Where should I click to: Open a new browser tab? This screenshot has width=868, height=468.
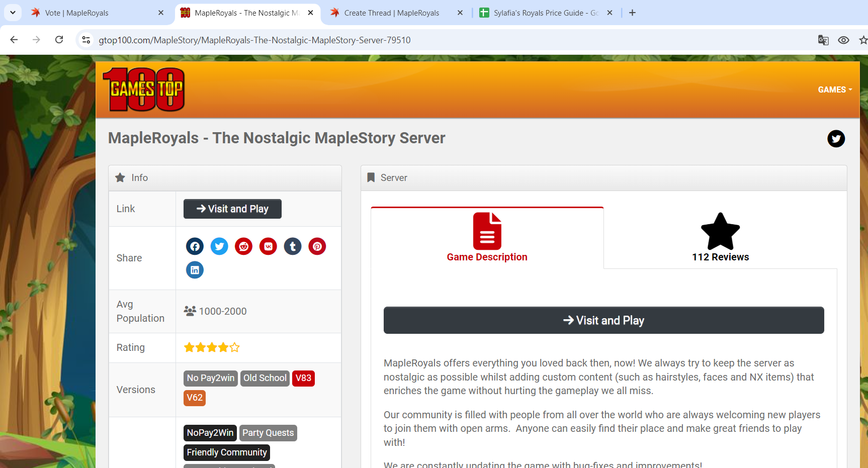(x=633, y=13)
